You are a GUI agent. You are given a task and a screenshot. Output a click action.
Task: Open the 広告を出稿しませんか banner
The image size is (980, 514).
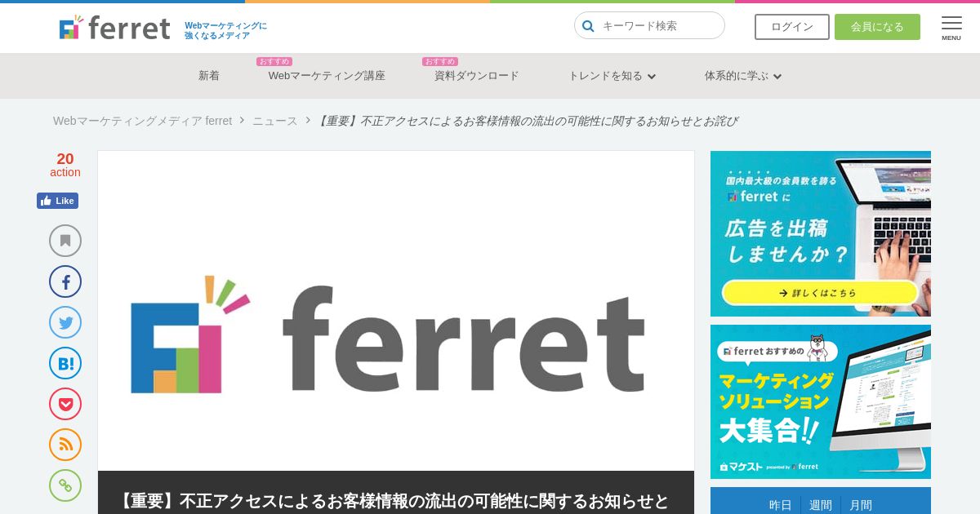(821, 233)
